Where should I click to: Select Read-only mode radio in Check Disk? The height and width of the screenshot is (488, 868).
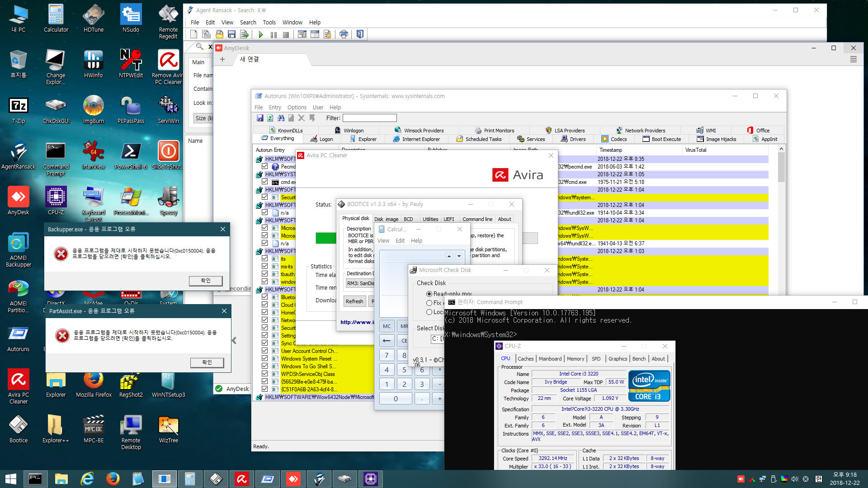point(429,294)
